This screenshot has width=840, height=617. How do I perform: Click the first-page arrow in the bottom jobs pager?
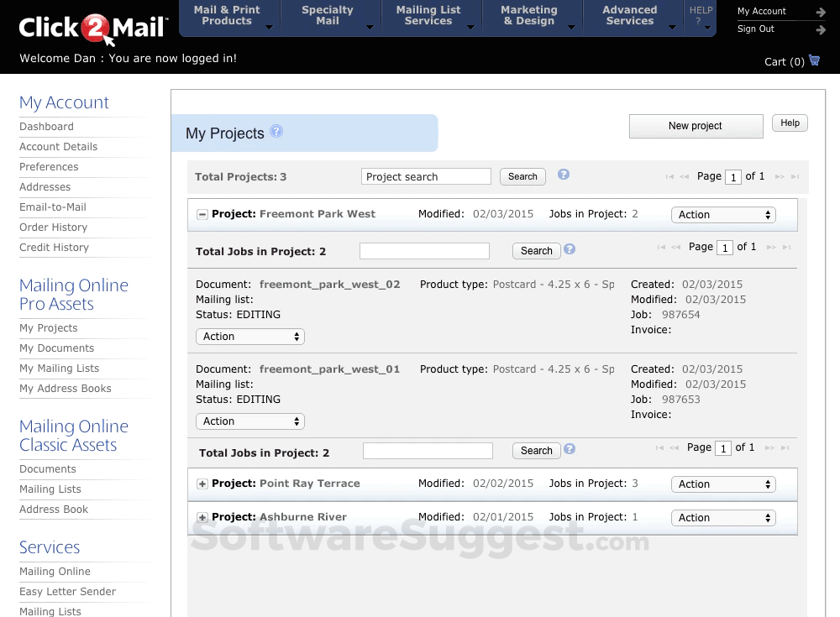(x=660, y=448)
